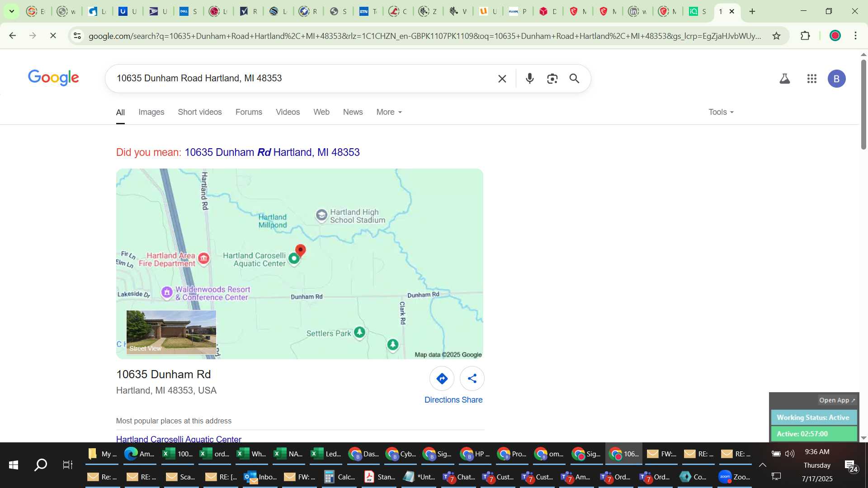Click Open App in tracker widget
The image size is (868, 488).
[x=837, y=400]
